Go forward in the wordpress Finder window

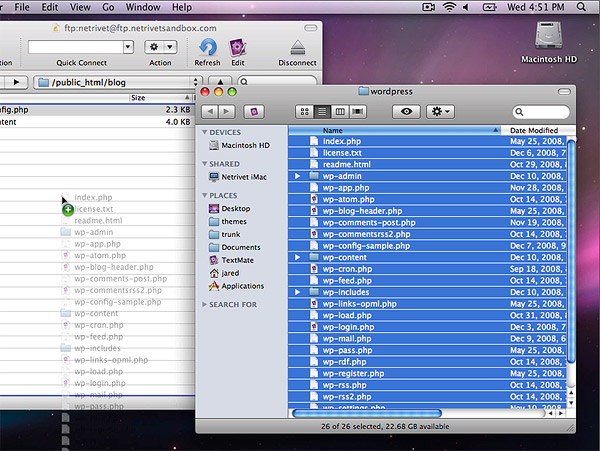pyautogui.click(x=227, y=111)
